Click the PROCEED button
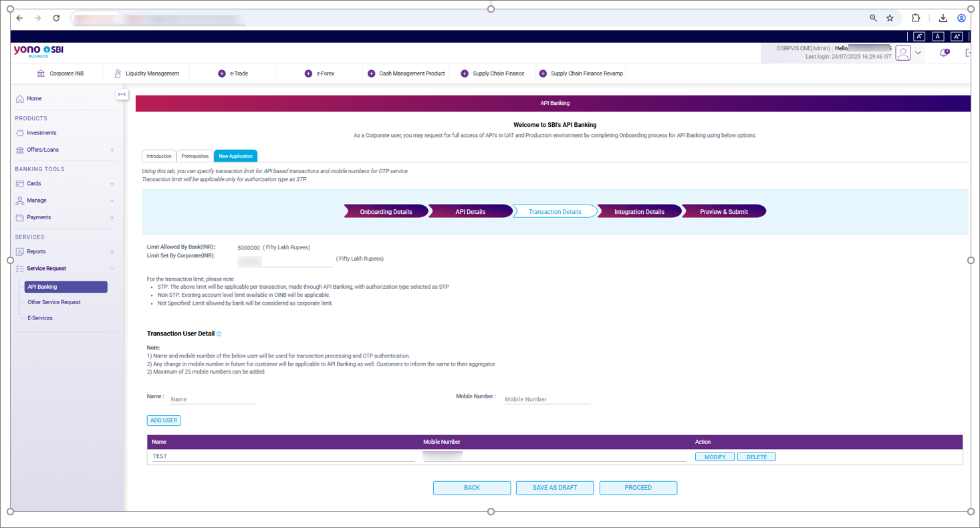Screen dimensions: 980x528 coord(638,488)
